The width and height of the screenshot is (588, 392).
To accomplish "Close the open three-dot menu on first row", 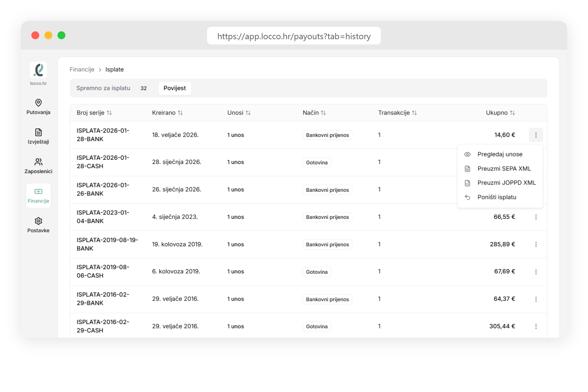I will tap(536, 135).
